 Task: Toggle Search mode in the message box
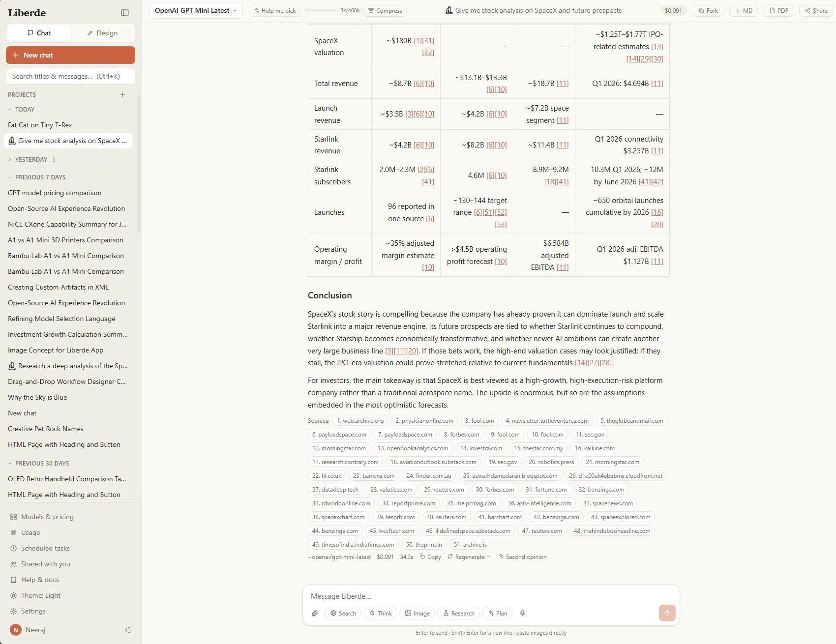tap(343, 613)
